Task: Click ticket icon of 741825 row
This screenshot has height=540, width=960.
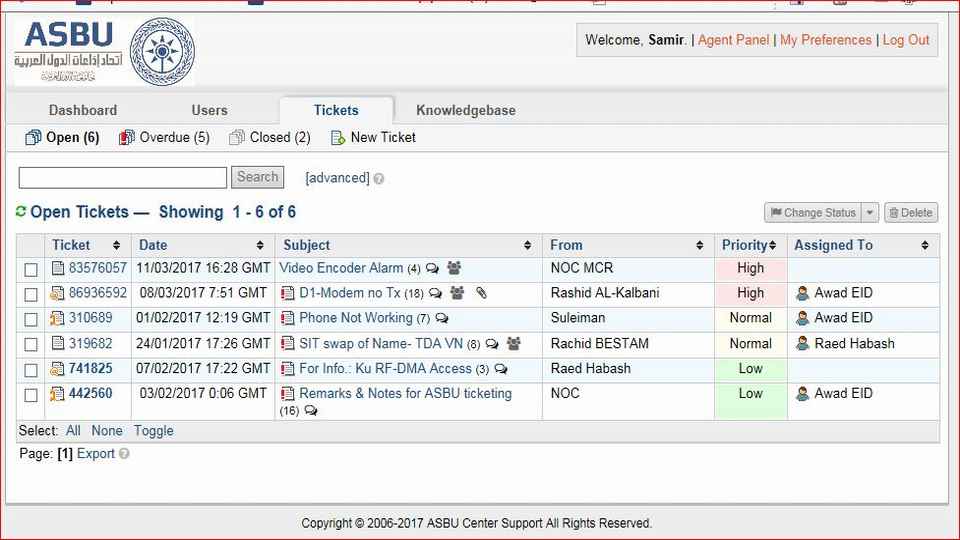Action: [57, 369]
